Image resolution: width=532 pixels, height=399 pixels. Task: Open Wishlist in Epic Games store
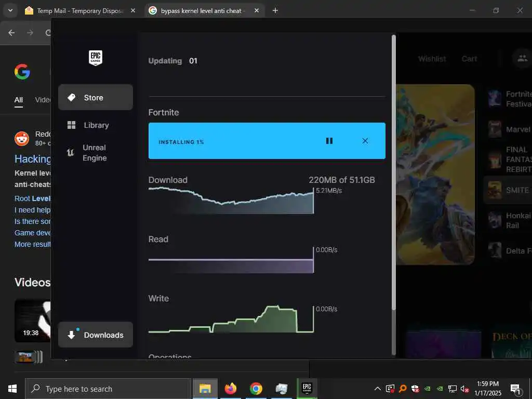432,59
